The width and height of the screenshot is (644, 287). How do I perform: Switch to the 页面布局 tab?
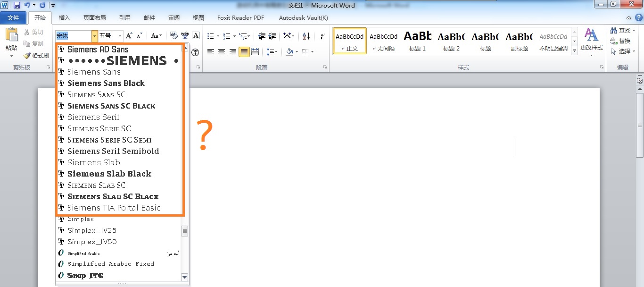[x=94, y=18]
